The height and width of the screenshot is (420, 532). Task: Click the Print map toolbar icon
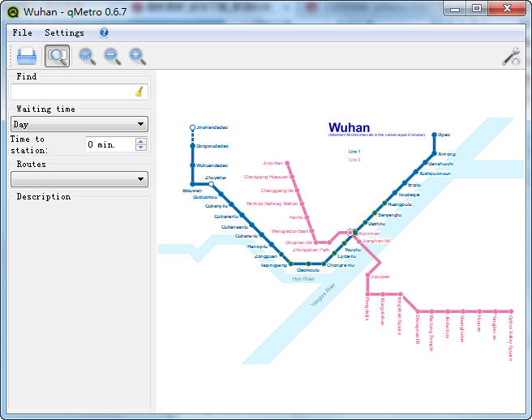pyautogui.click(x=27, y=56)
